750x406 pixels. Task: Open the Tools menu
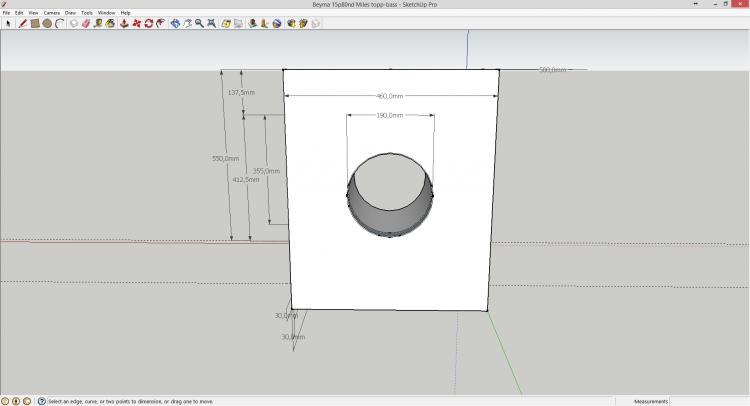pyautogui.click(x=87, y=12)
